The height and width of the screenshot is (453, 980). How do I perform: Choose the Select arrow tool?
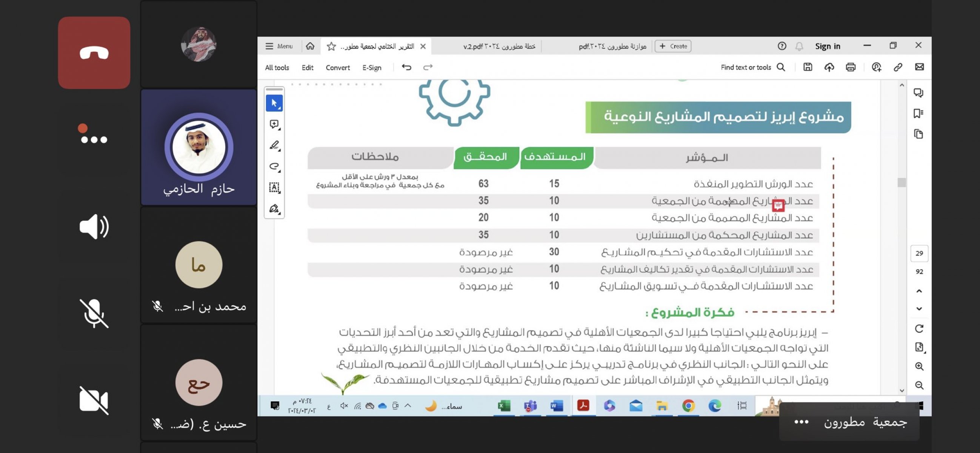[274, 103]
